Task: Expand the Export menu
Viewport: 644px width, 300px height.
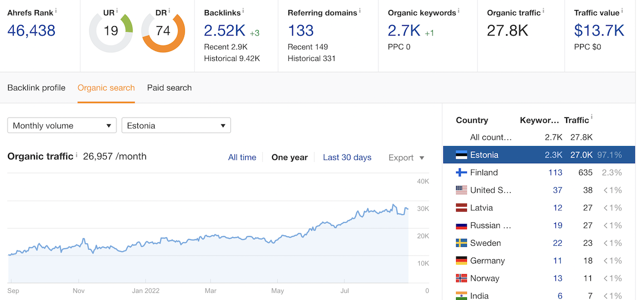Action: tap(406, 158)
